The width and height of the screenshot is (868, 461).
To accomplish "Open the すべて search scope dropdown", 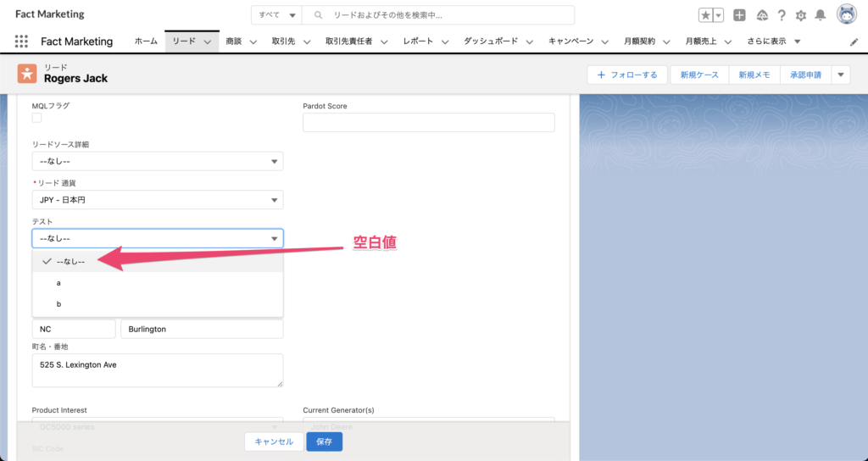I will [277, 15].
